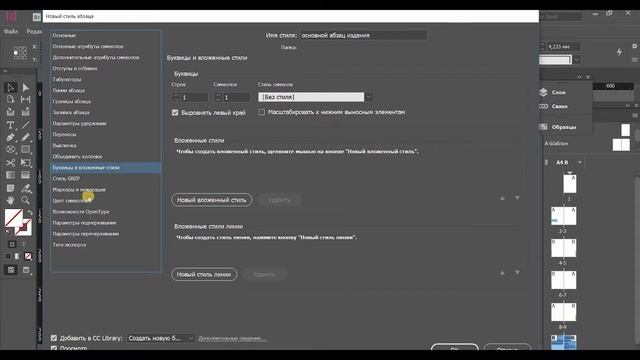Select the Free Transform tool
Screen dimensions: 640x360
(25, 163)
